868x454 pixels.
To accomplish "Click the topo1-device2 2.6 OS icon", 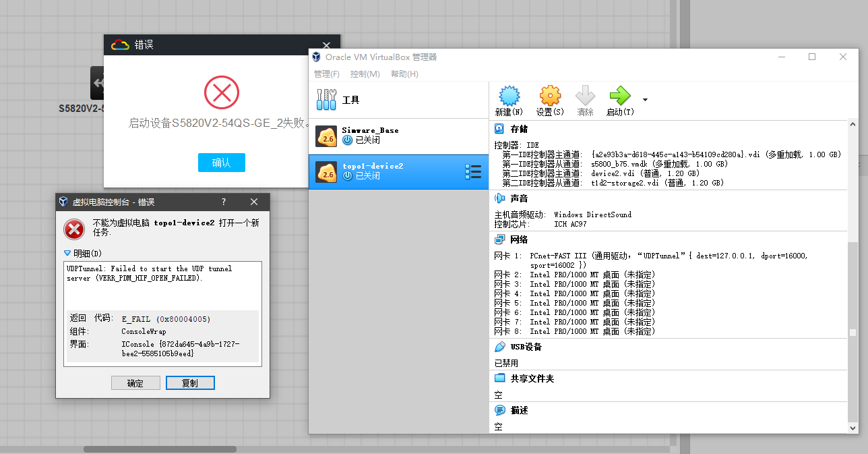I will [x=327, y=172].
